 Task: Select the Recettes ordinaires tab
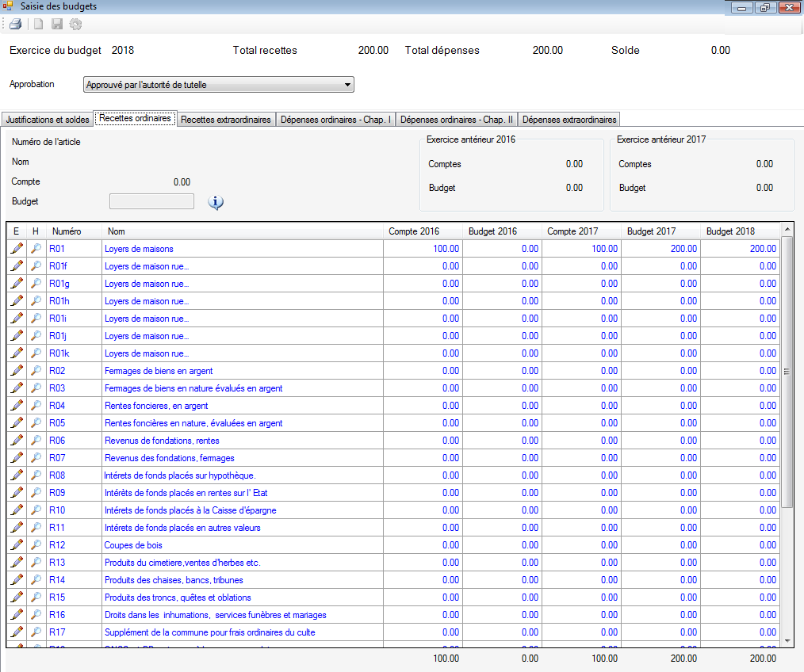tap(136, 118)
